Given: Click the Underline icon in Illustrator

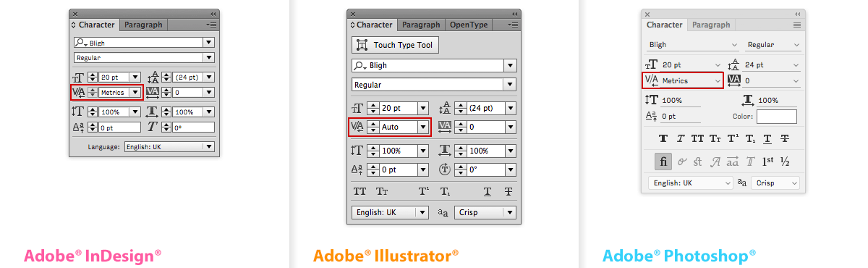Looking at the screenshot, I should [488, 192].
